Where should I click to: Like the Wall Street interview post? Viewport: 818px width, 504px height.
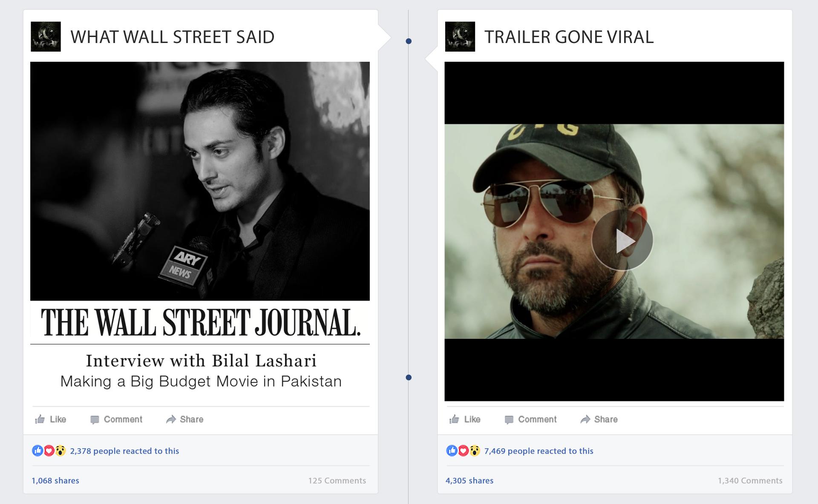(x=51, y=419)
